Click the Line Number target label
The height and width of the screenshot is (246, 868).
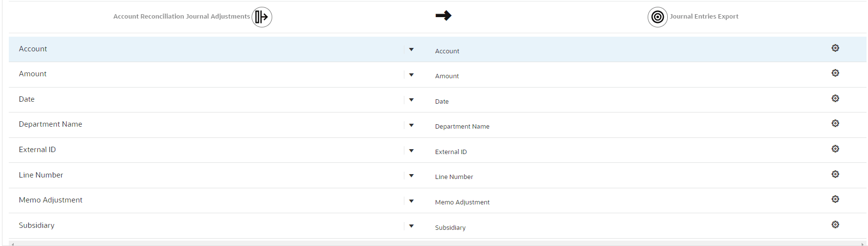[454, 177]
